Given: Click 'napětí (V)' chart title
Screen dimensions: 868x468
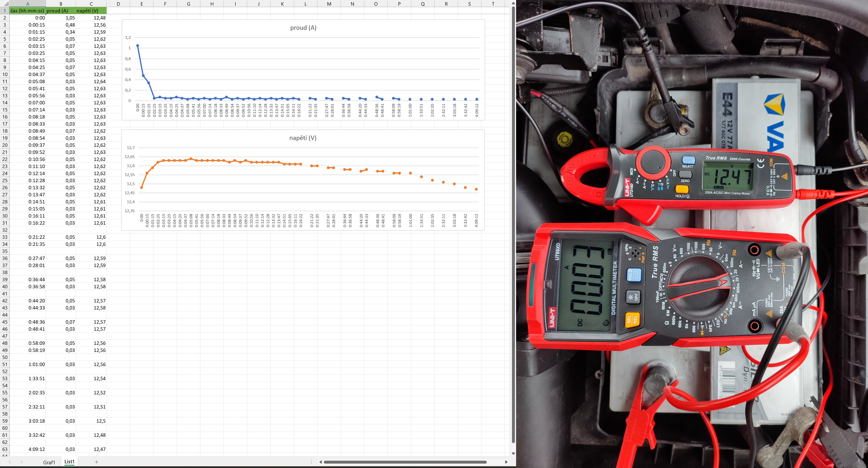Looking at the screenshot, I should coord(303,138).
